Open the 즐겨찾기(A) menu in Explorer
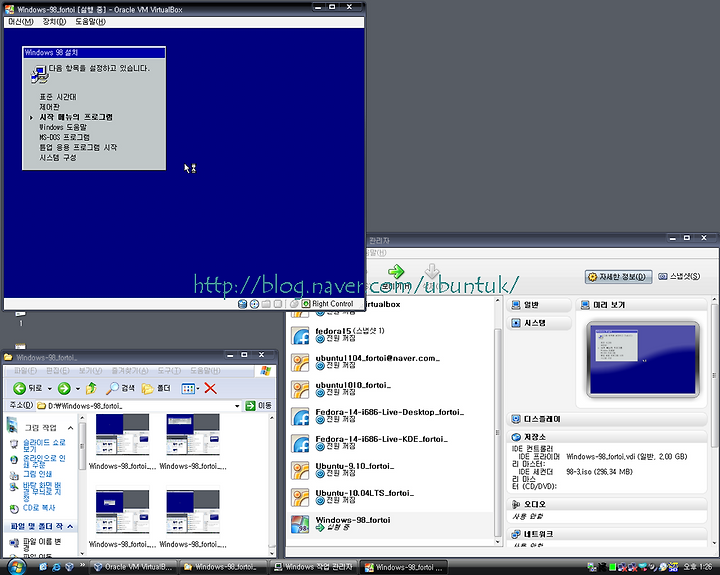Image resolution: width=720 pixels, height=575 pixels. point(130,370)
